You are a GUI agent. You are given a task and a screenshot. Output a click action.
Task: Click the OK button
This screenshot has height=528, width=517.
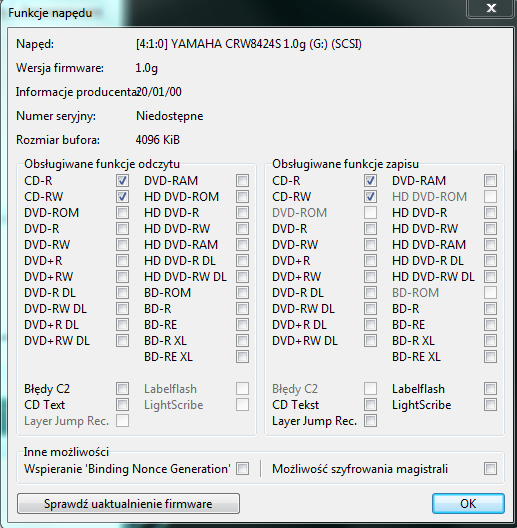(x=468, y=503)
